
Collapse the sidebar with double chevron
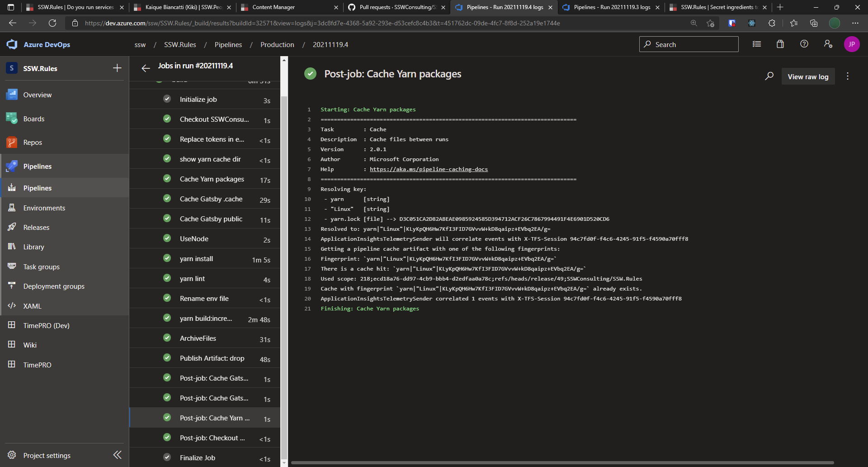point(117,455)
